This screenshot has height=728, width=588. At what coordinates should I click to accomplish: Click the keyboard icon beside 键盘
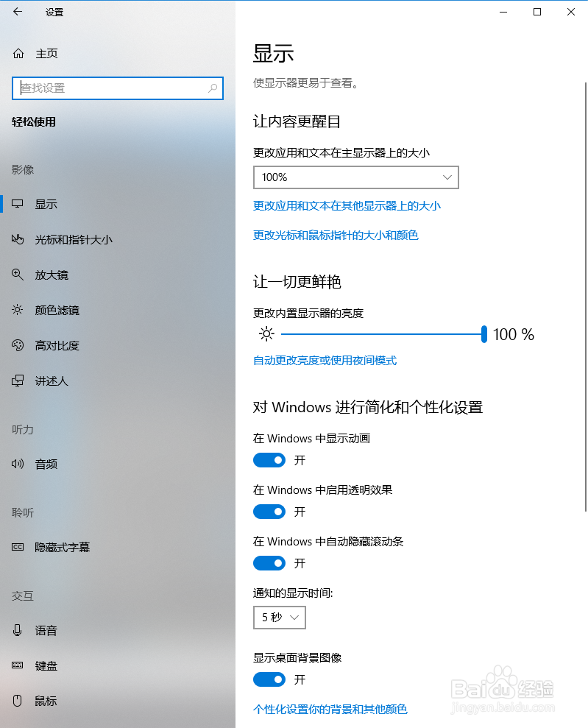(x=18, y=665)
